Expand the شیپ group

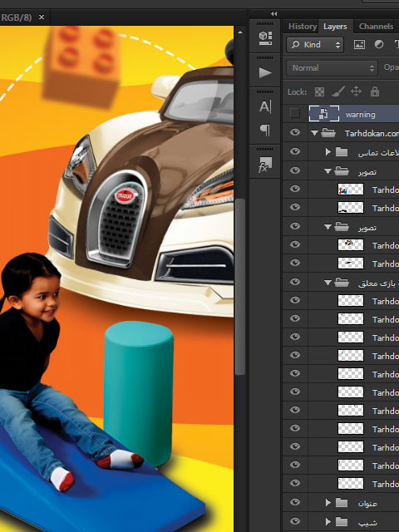click(x=328, y=521)
